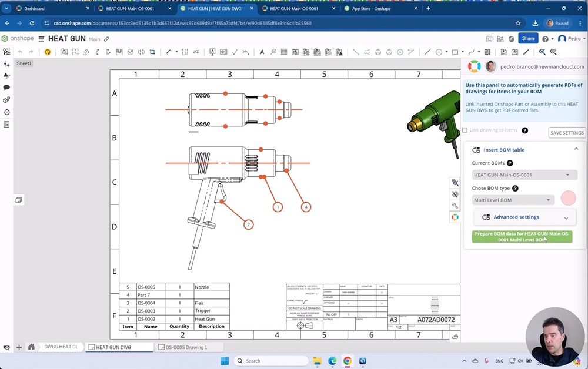The image size is (588, 369).
Task: Open File Explorer from the taskbar
Action: click(x=318, y=361)
